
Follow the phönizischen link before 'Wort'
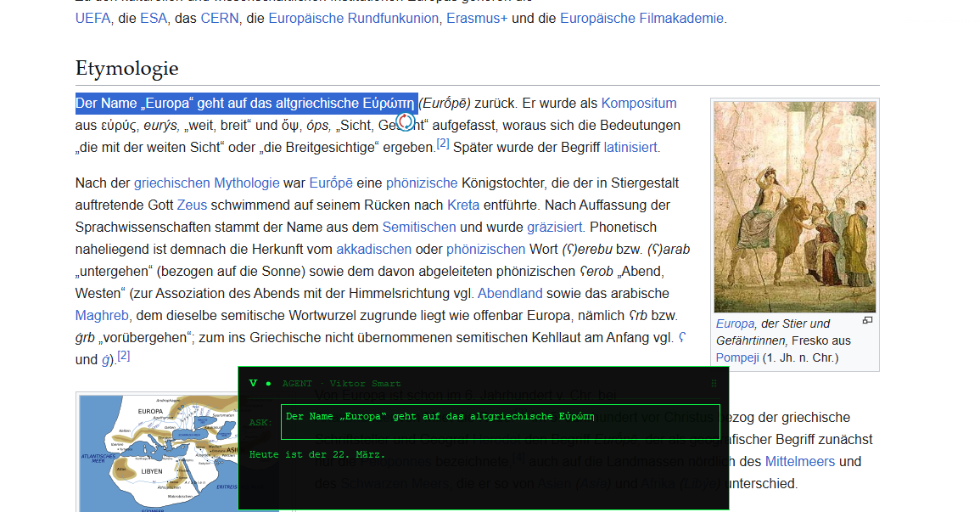pos(485,250)
